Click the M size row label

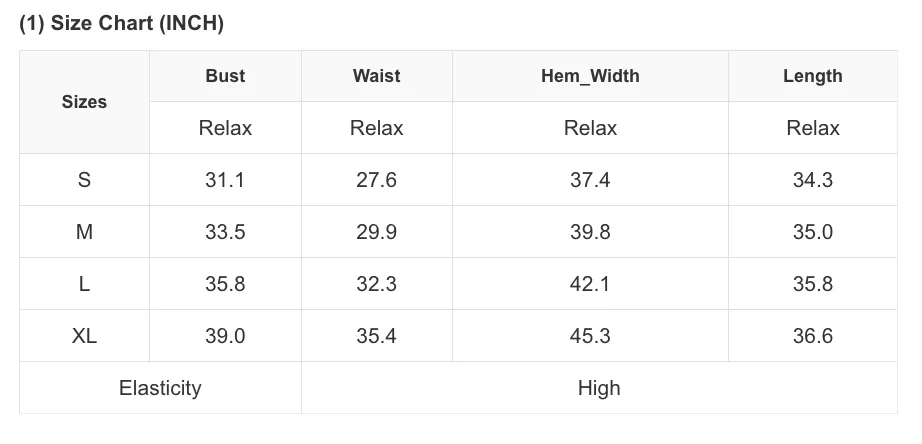coord(84,232)
